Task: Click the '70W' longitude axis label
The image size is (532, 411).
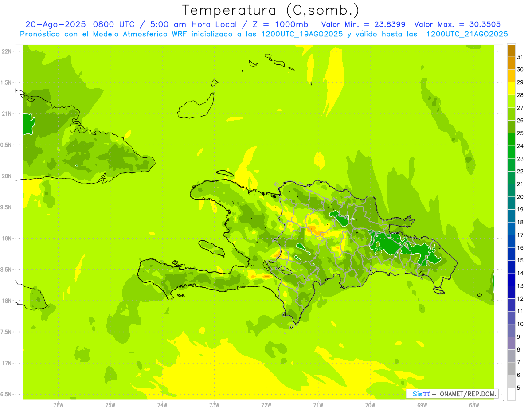Action: [x=370, y=405]
